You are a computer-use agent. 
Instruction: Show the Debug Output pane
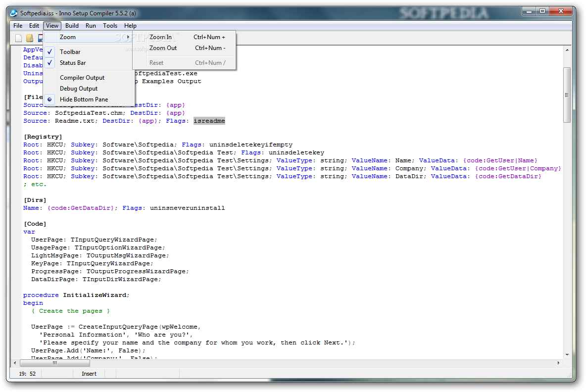(89, 89)
